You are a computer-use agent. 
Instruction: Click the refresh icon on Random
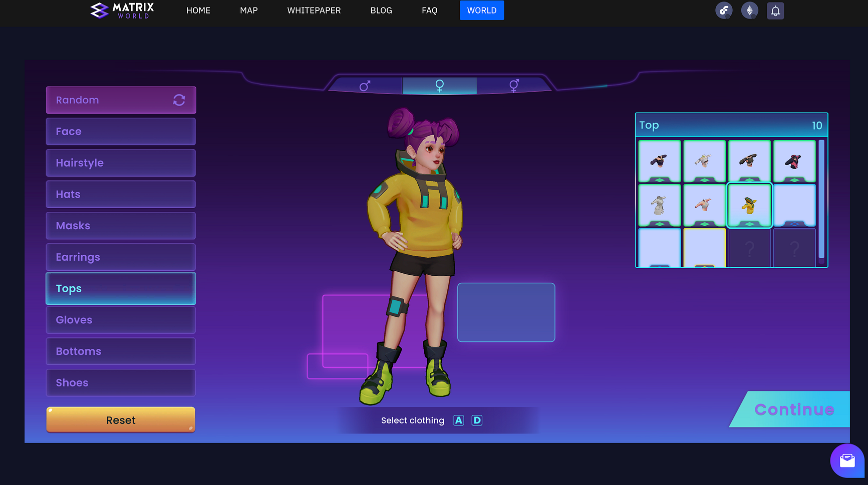coord(179,100)
